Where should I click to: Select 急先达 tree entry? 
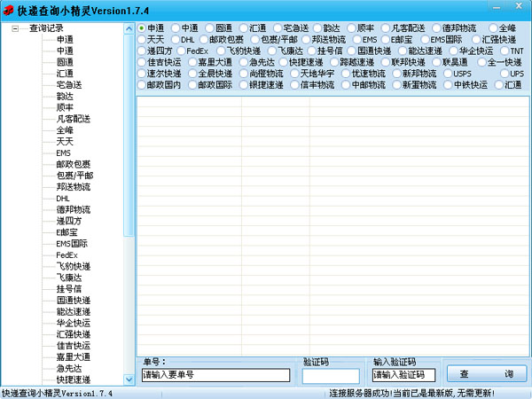tap(69, 369)
